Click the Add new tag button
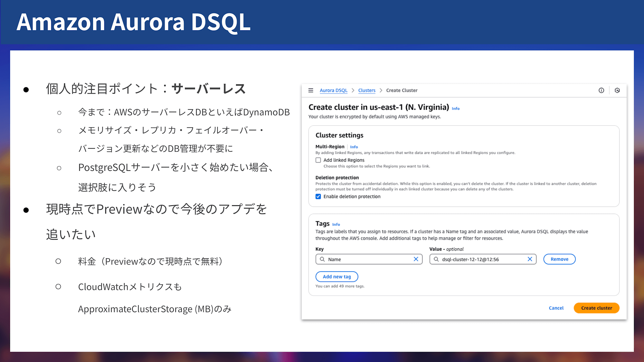This screenshot has height=362, width=644. [x=337, y=276]
